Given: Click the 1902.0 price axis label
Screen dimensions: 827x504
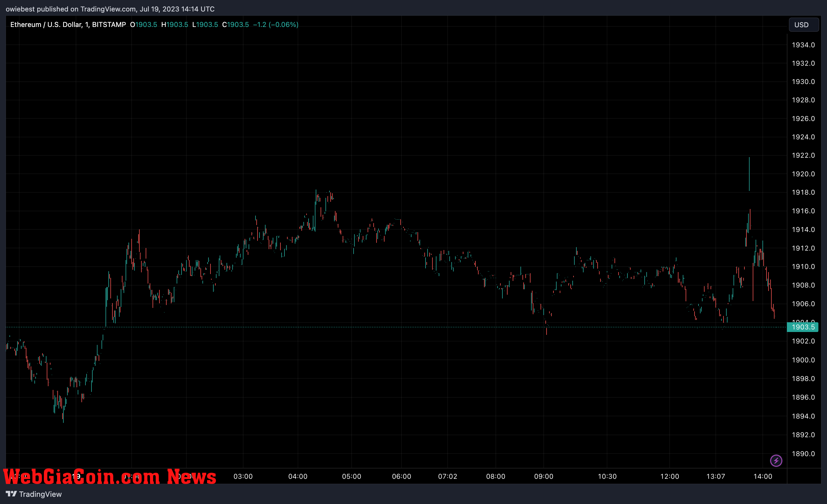Looking at the screenshot, I should point(803,341).
